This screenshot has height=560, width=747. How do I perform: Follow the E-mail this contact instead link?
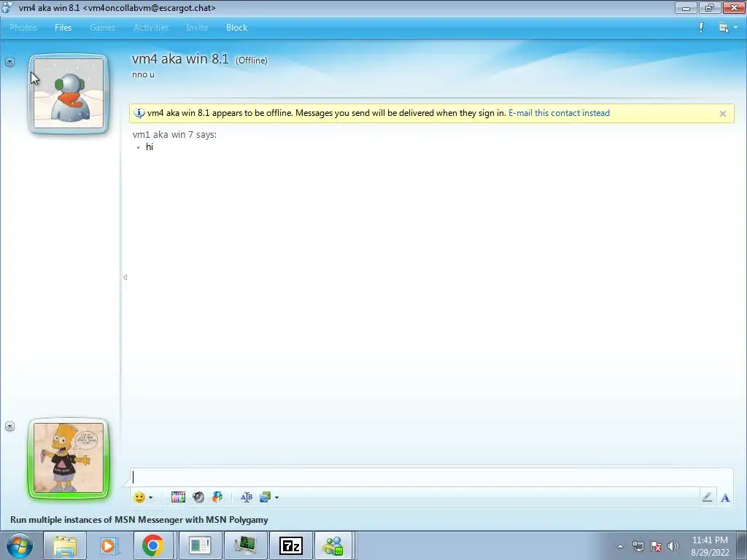pyautogui.click(x=559, y=113)
